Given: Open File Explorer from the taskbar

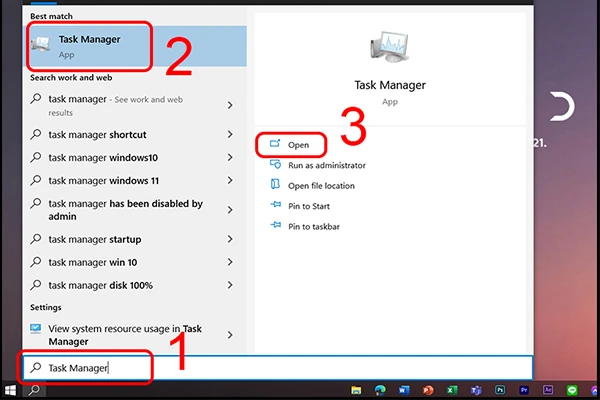Looking at the screenshot, I should [356, 390].
